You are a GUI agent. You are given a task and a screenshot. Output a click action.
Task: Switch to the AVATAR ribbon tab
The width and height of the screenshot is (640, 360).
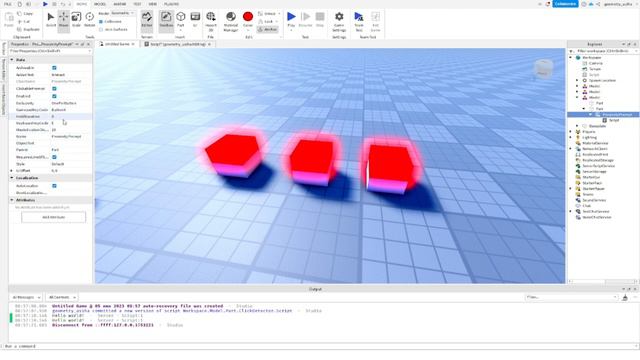[x=120, y=4]
